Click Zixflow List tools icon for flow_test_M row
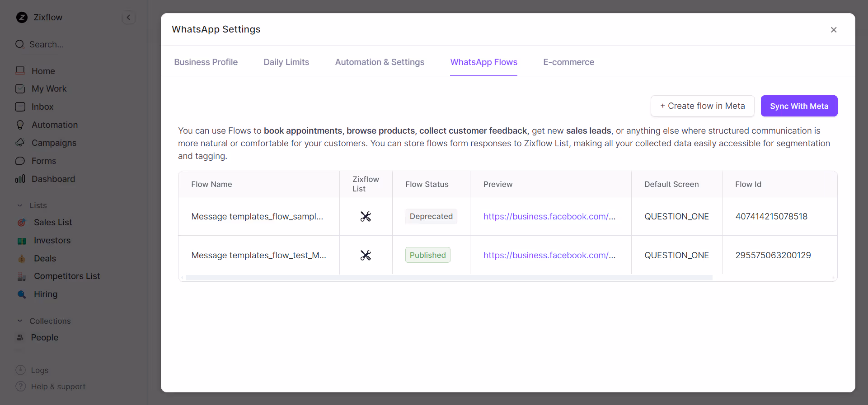 (x=366, y=256)
